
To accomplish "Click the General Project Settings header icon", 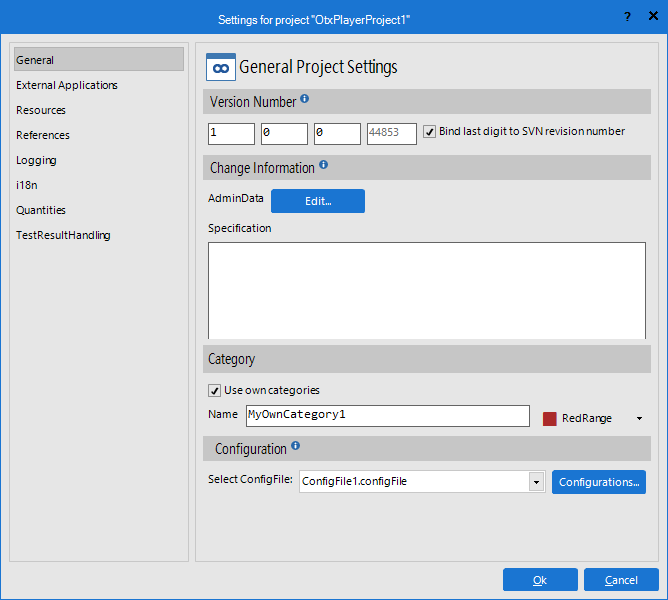I will 220,67.
